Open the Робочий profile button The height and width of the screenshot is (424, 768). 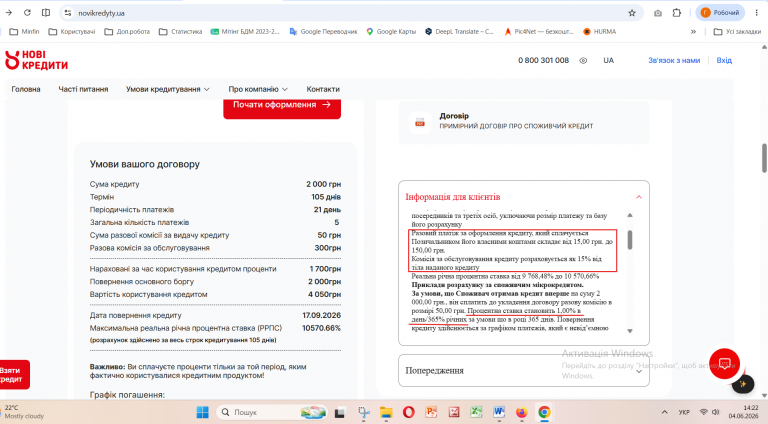pos(720,13)
